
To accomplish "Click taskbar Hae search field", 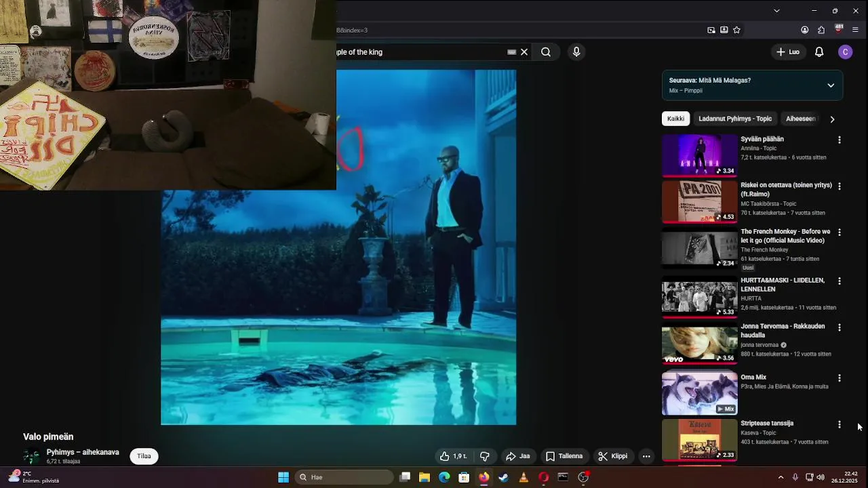I will tap(345, 477).
